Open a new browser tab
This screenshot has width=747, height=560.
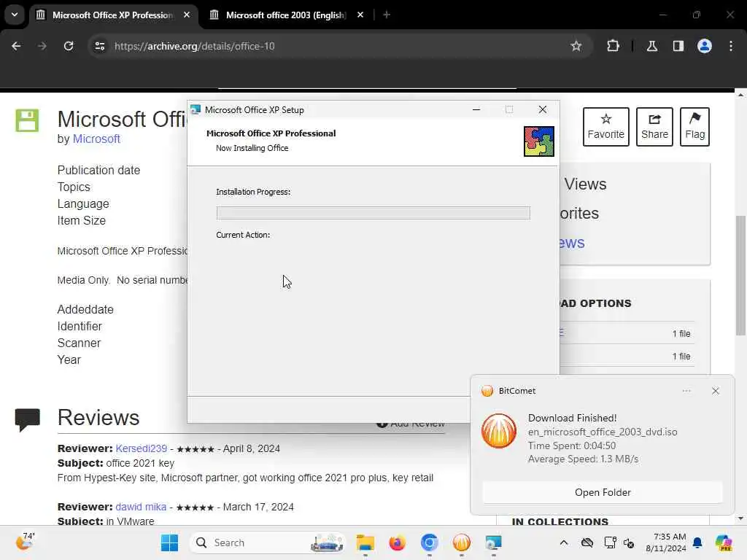[387, 15]
